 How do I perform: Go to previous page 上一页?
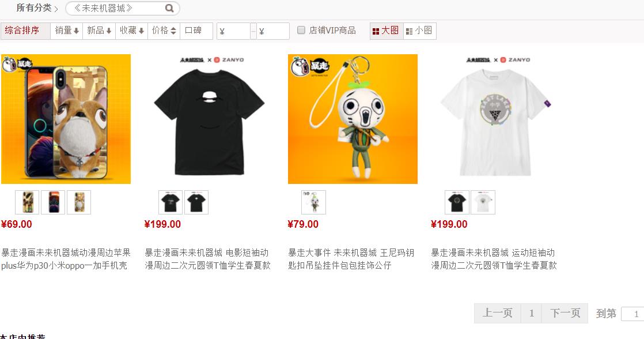(497, 313)
